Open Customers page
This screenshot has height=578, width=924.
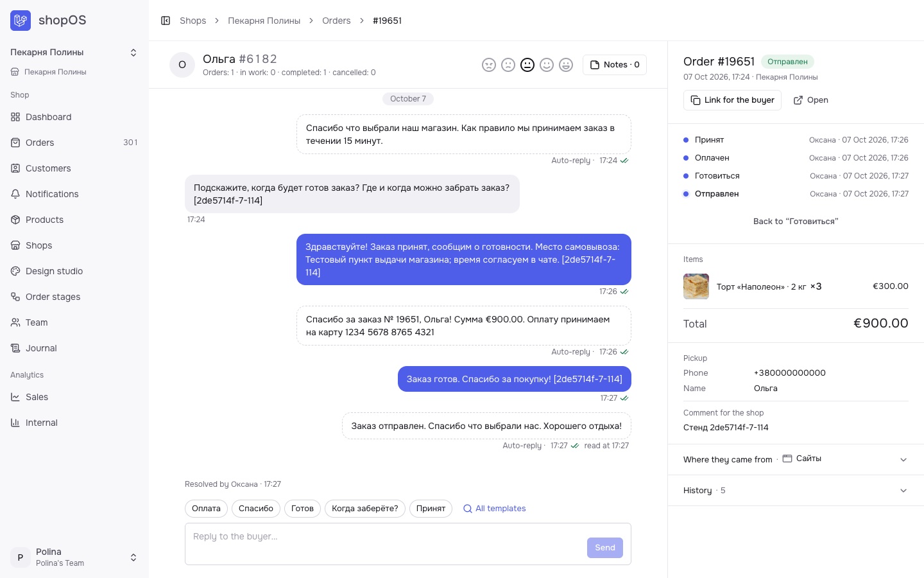74,168
